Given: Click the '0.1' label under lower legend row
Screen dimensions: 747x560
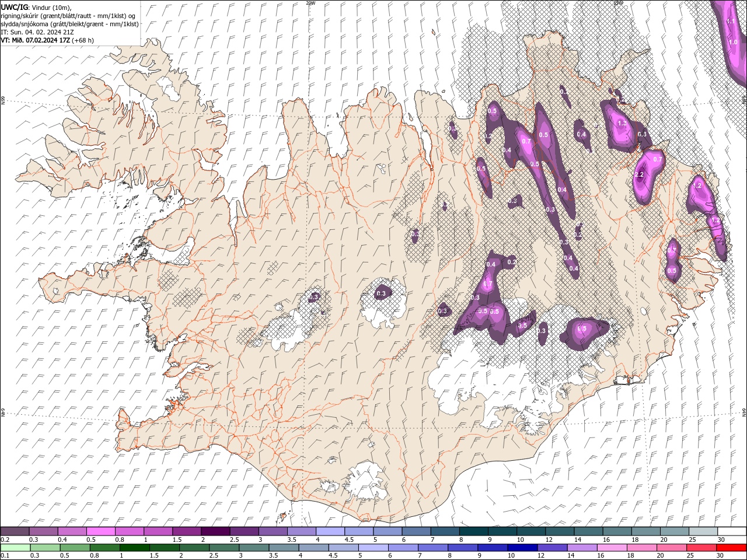Looking at the screenshot, I should click(4, 556).
